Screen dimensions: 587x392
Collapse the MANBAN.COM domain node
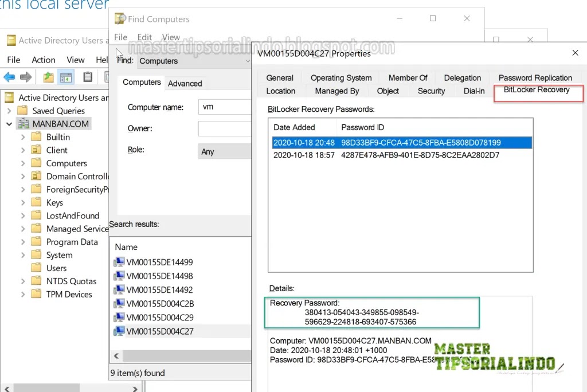click(9, 124)
